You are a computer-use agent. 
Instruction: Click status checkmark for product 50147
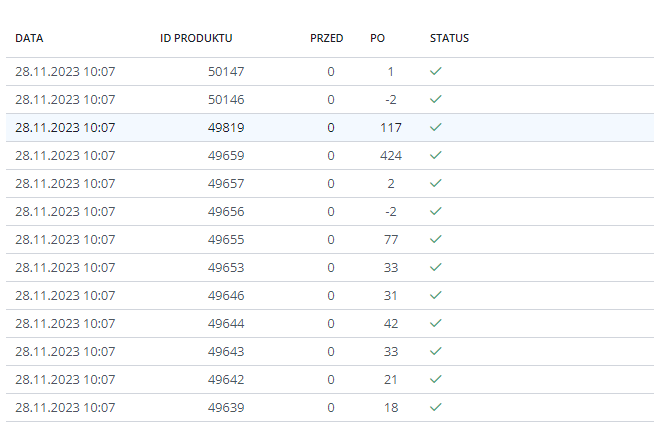[435, 72]
